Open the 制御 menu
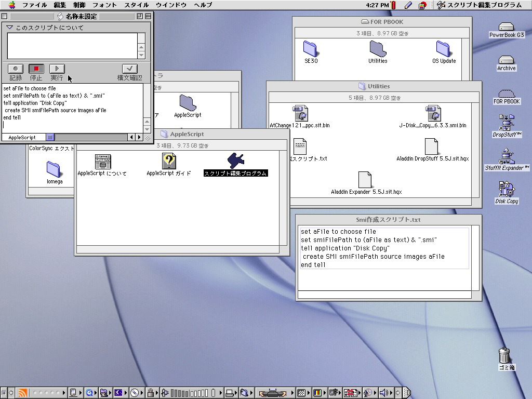This screenshot has width=532, height=399. coord(79,5)
